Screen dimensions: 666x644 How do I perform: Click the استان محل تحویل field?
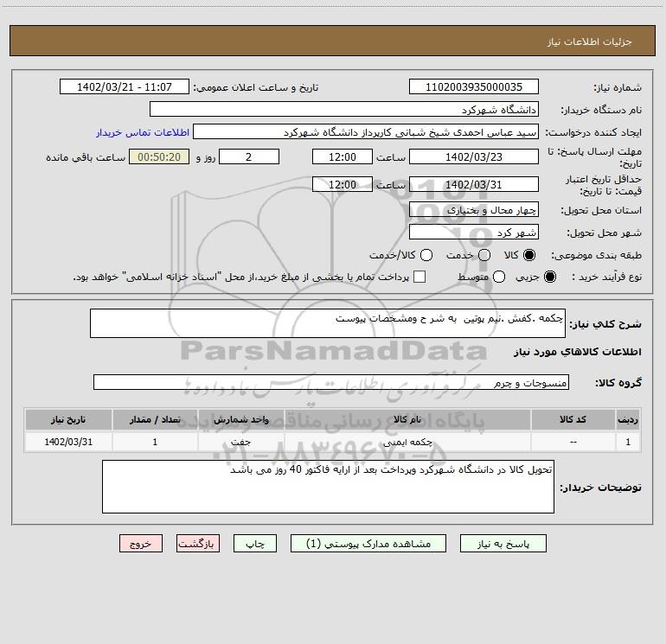474,209
